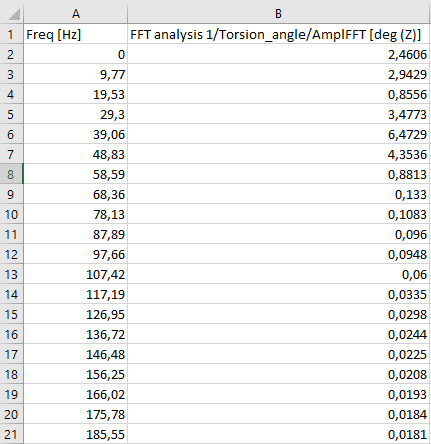The image size is (431, 444).
Task: Select row 8 header
Action: point(11,174)
